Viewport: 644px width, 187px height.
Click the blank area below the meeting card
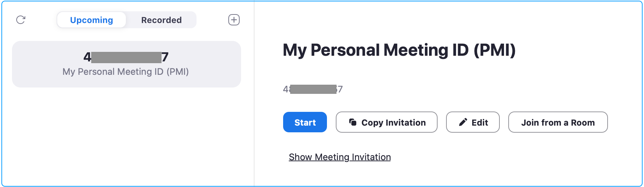(x=126, y=138)
